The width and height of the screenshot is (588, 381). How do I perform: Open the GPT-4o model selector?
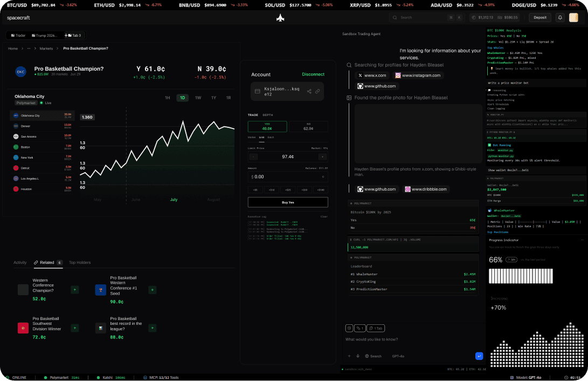tap(397, 356)
